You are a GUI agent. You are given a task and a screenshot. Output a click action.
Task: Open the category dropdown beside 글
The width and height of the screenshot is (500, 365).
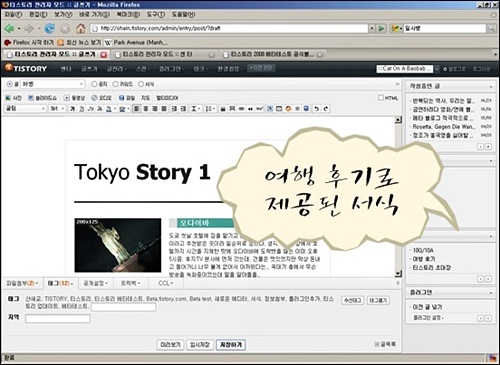(53, 84)
